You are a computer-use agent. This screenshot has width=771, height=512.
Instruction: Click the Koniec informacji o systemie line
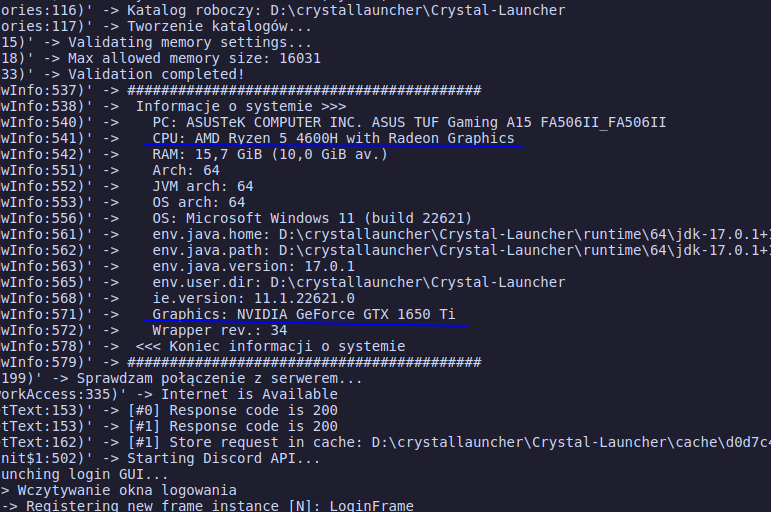[x=270, y=346]
